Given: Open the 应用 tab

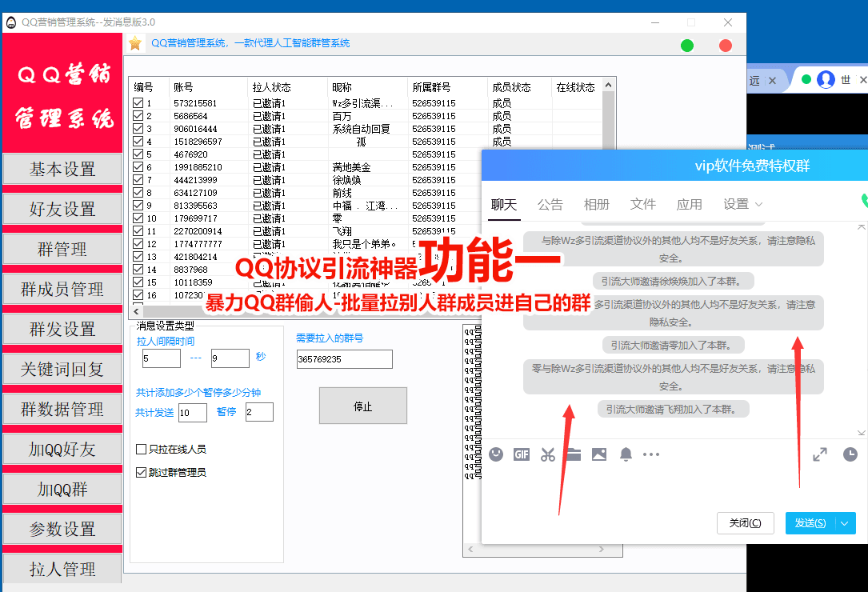Looking at the screenshot, I should pyautogui.click(x=689, y=204).
